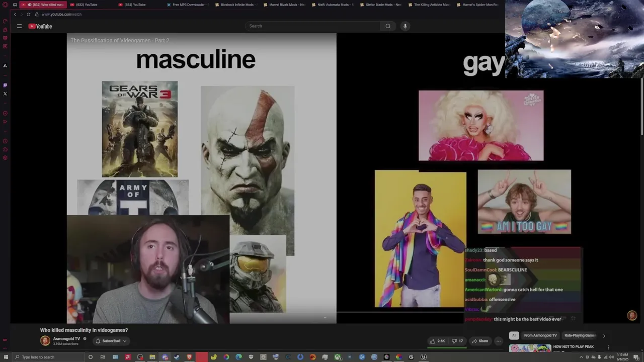Click video title 'Who killed masculinity in videogames?'
This screenshot has height=362, width=644.
84,330
